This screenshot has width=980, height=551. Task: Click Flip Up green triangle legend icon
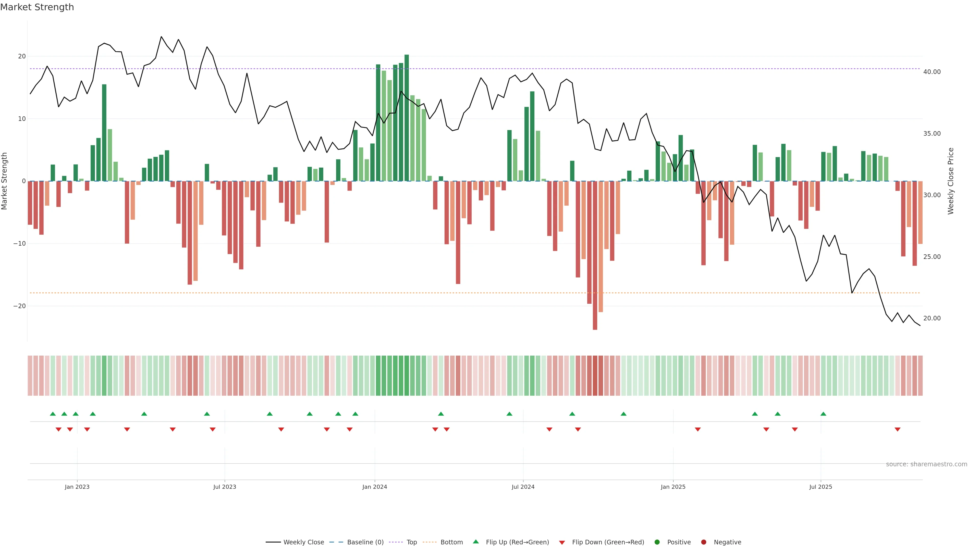[x=475, y=542]
